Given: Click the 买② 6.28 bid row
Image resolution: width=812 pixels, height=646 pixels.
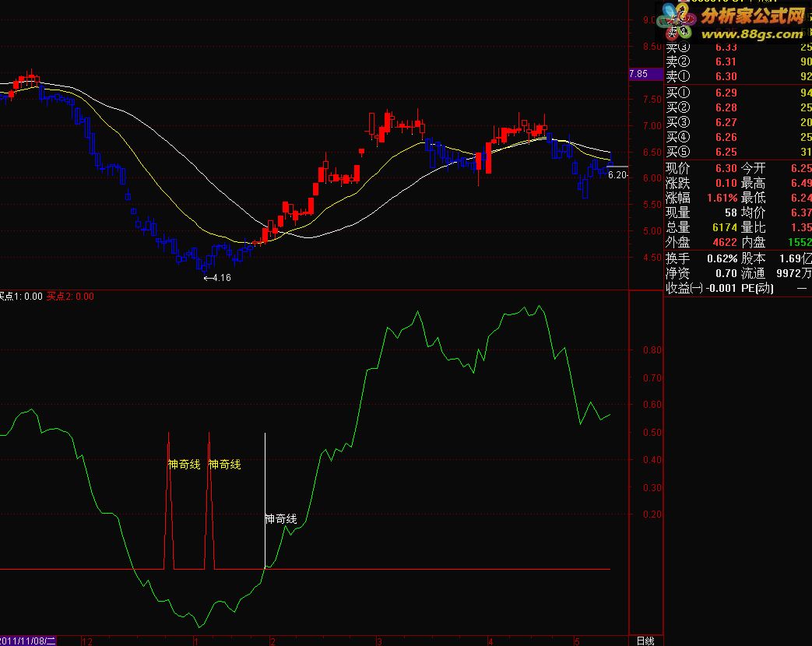Looking at the screenshot, I should pos(738,107).
